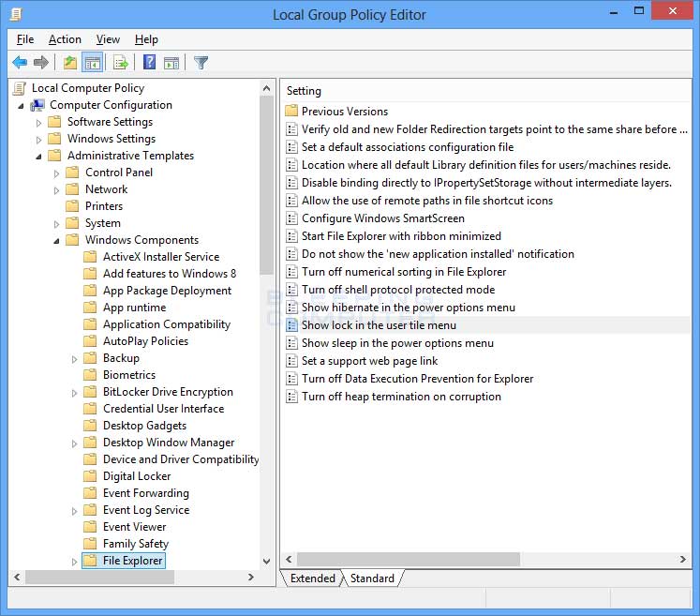The image size is (700, 616).
Task: Click tree pane scroll up arrow
Action: tap(266, 88)
